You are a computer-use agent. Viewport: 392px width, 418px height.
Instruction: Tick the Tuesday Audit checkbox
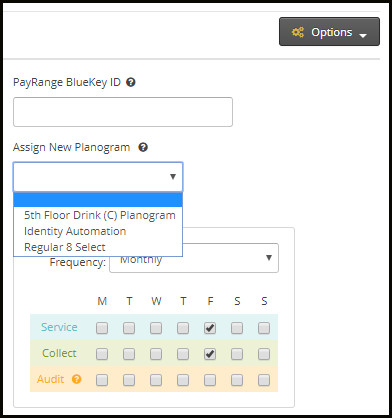click(x=129, y=380)
